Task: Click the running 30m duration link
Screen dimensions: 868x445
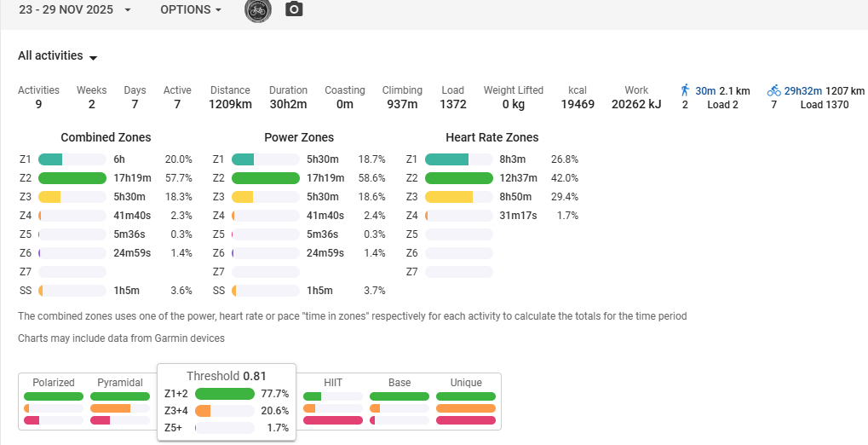Action: click(x=705, y=90)
